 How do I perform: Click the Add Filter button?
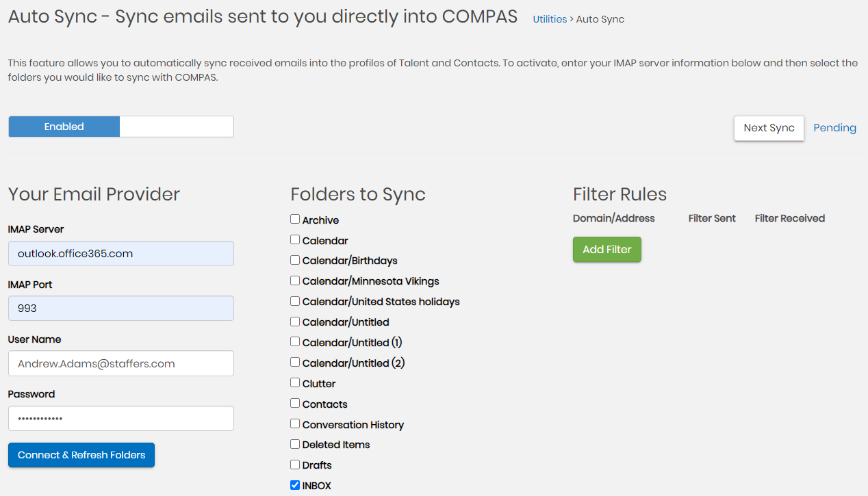(607, 250)
